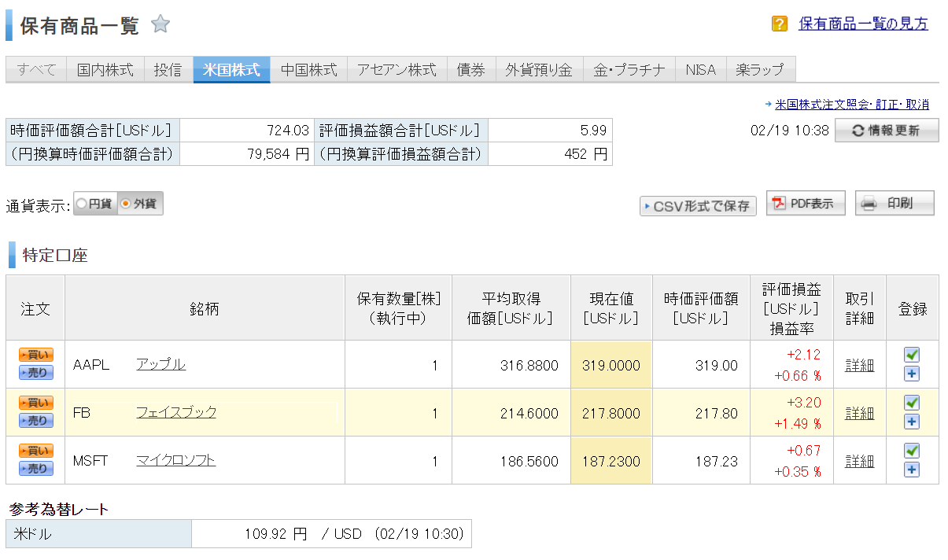Click the AAPL average cost 316.8800

click(x=529, y=366)
